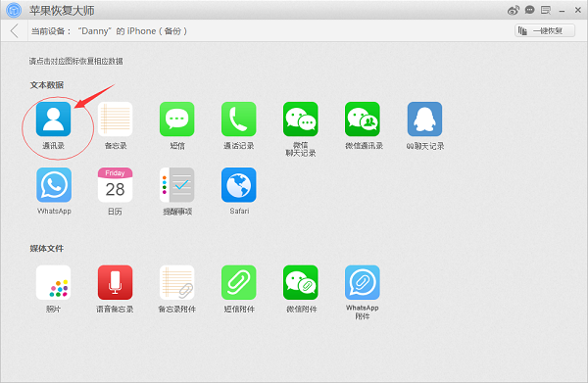Open the 备忘录 notes icon

tap(115, 120)
